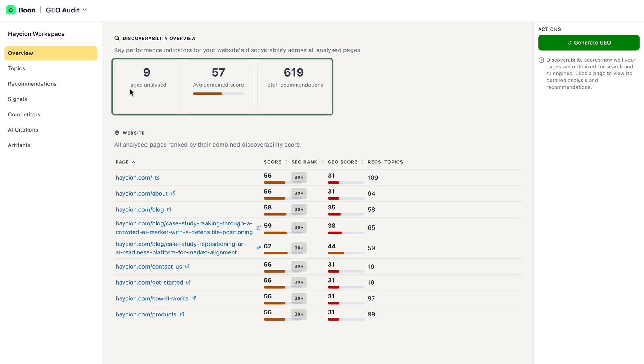This screenshot has width=644, height=364.
Task: Open external link icon for haycion.com/blog
Action: (169, 209)
